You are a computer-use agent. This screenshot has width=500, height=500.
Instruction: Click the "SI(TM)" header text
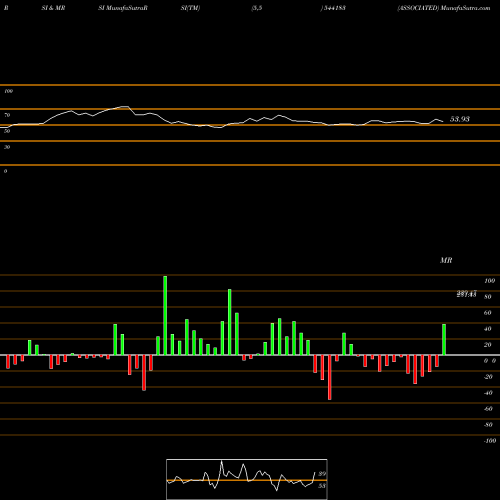pyautogui.click(x=190, y=8)
